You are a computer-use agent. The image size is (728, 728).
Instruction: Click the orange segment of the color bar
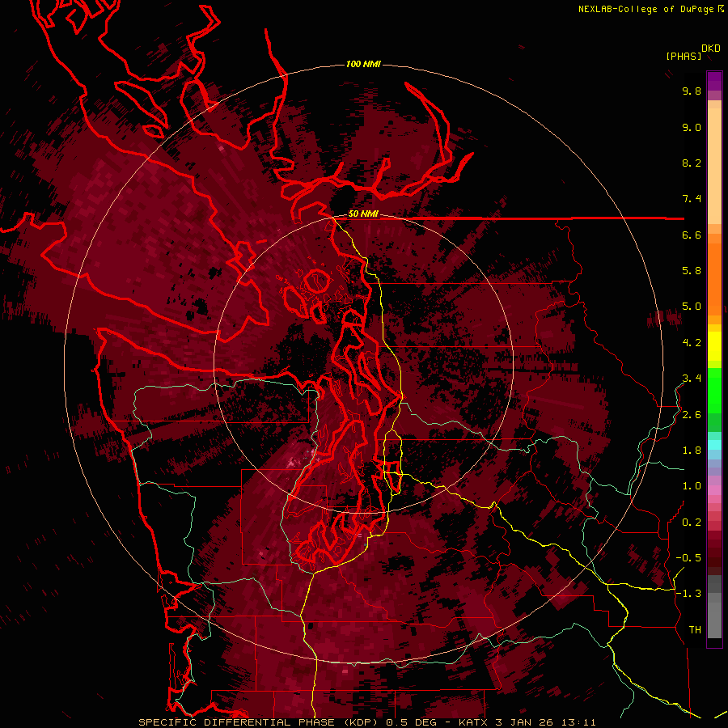(714, 278)
